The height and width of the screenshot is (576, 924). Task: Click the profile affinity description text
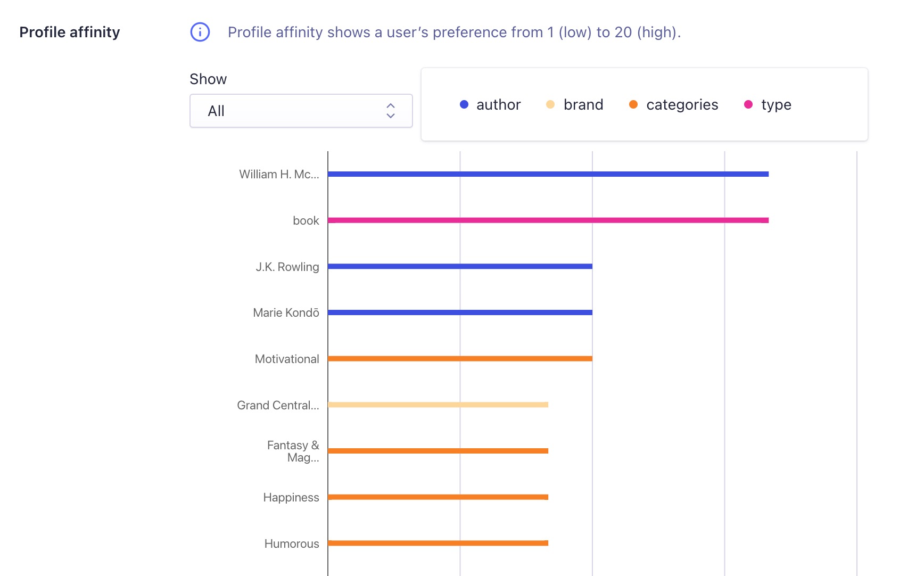pyautogui.click(x=454, y=32)
